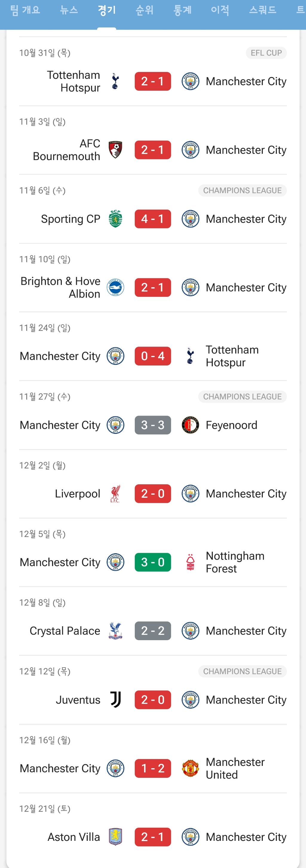
Task: Tap the Aston Villa club crest
Action: [115, 837]
